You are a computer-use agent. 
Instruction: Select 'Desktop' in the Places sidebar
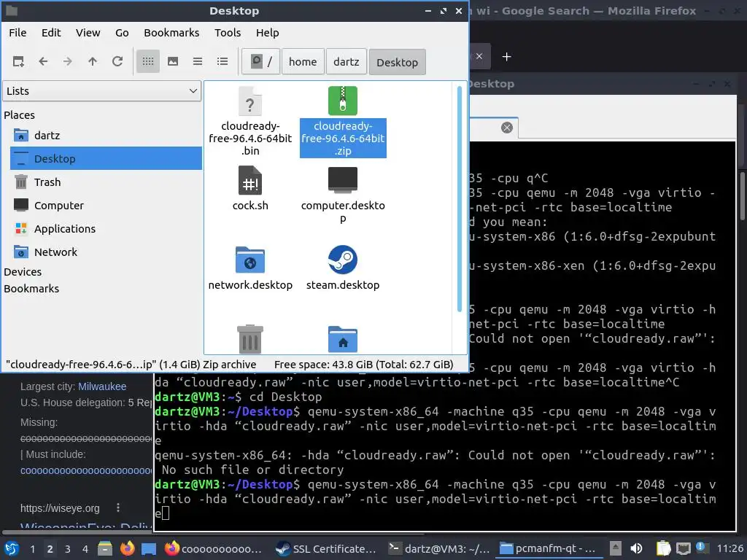[106, 158]
